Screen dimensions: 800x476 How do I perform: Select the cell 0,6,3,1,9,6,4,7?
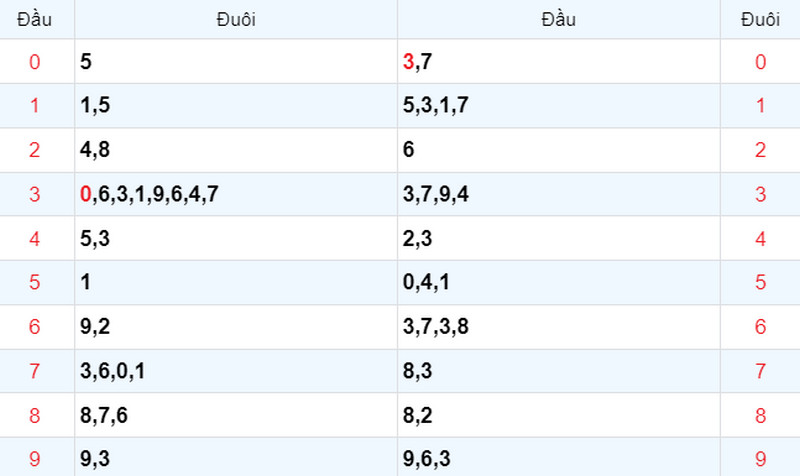pyautogui.click(x=236, y=194)
